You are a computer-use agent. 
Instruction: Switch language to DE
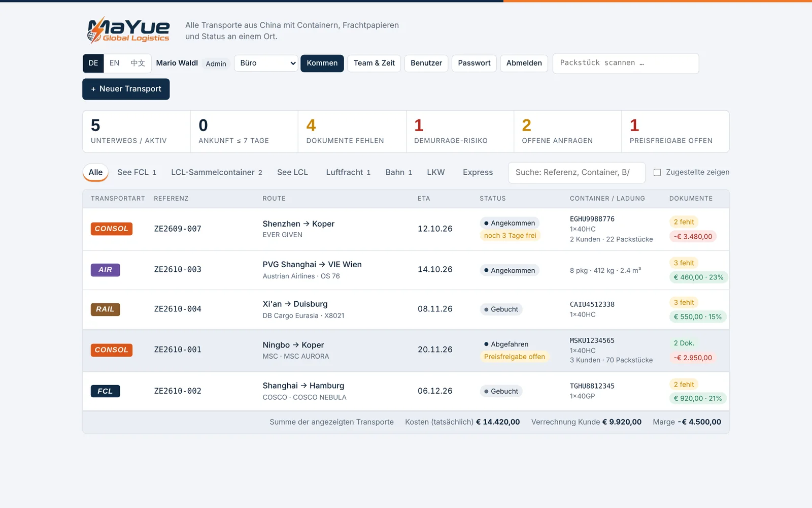tap(93, 63)
